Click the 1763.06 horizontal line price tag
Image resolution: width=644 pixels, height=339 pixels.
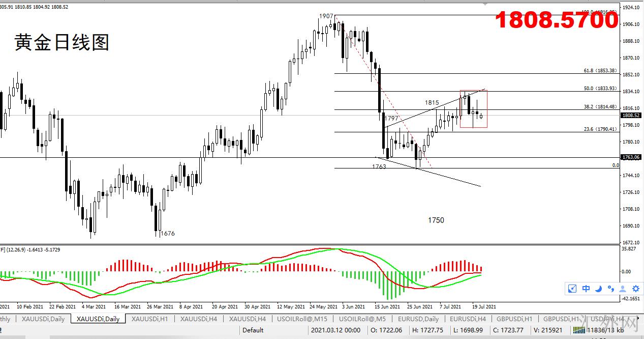pyautogui.click(x=631, y=157)
